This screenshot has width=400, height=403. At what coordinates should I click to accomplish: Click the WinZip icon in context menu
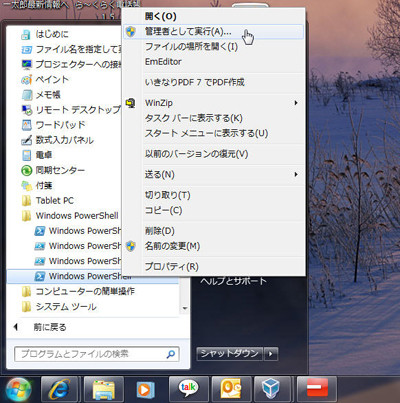point(131,103)
